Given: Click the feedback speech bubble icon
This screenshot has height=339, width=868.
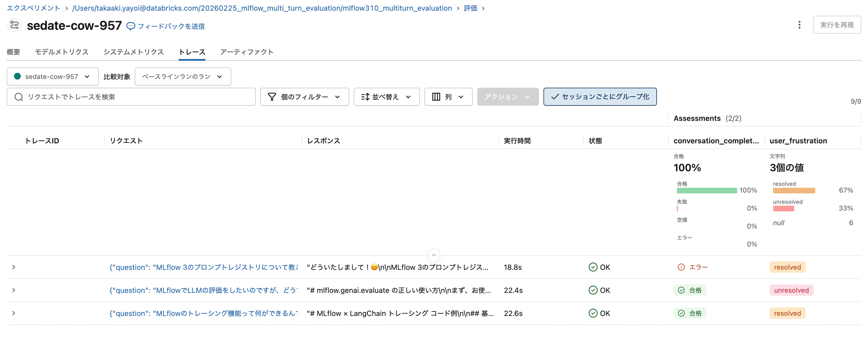Looking at the screenshot, I should 131,26.
